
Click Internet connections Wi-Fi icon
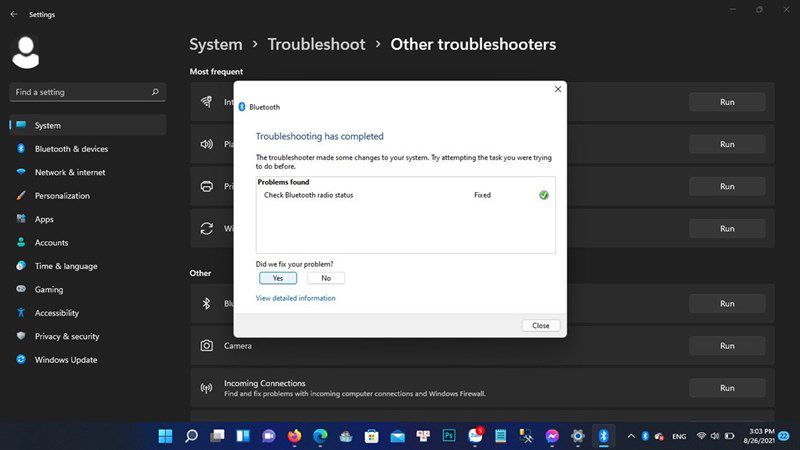pos(206,102)
